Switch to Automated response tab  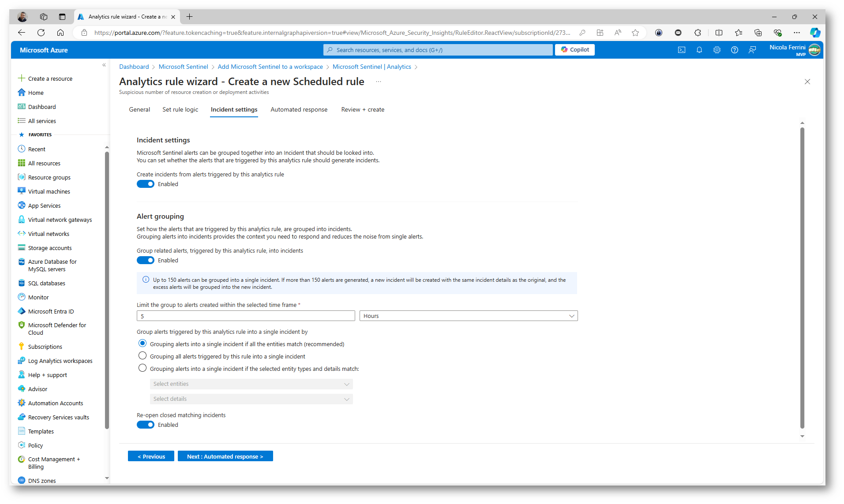299,109
